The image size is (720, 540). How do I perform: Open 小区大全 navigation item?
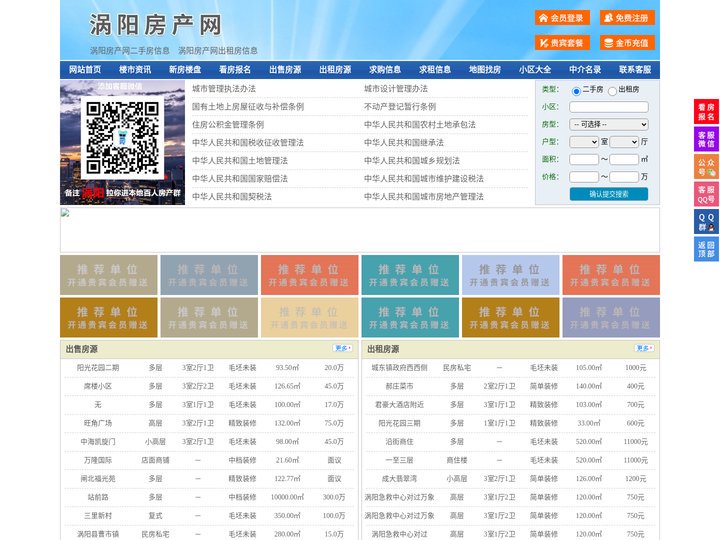(535, 70)
